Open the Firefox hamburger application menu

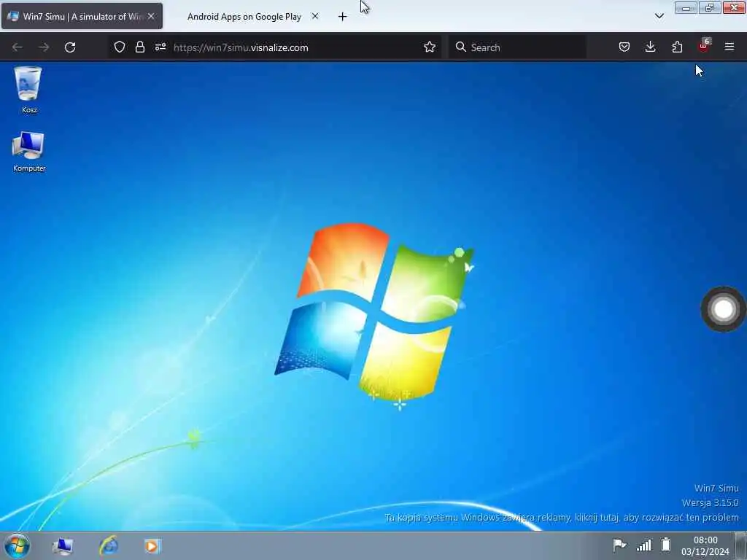[729, 47]
